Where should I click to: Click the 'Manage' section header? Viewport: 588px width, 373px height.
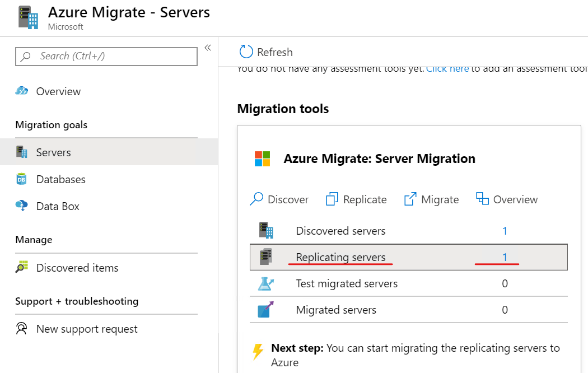tap(34, 240)
